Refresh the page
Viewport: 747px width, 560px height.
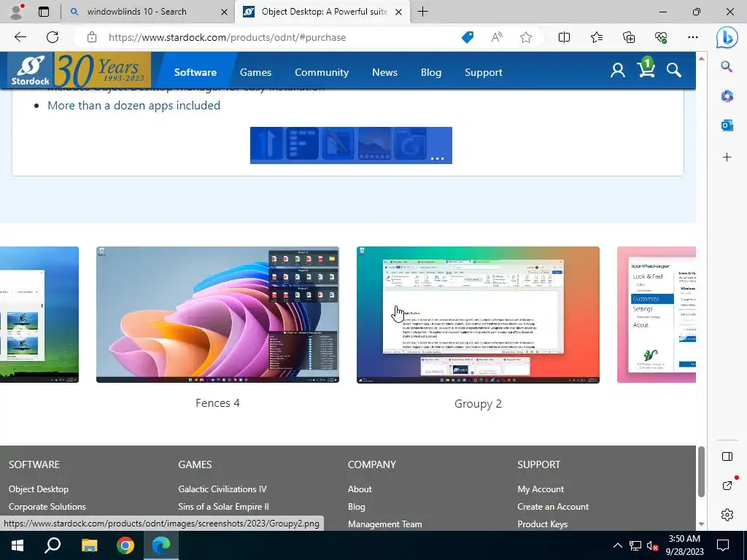(53, 37)
